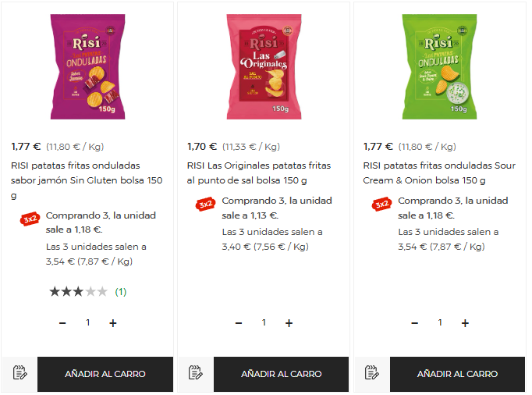Screen dimensions: 532x395
Task: Open the green Risi Onduladas bag image
Action: coord(440,66)
